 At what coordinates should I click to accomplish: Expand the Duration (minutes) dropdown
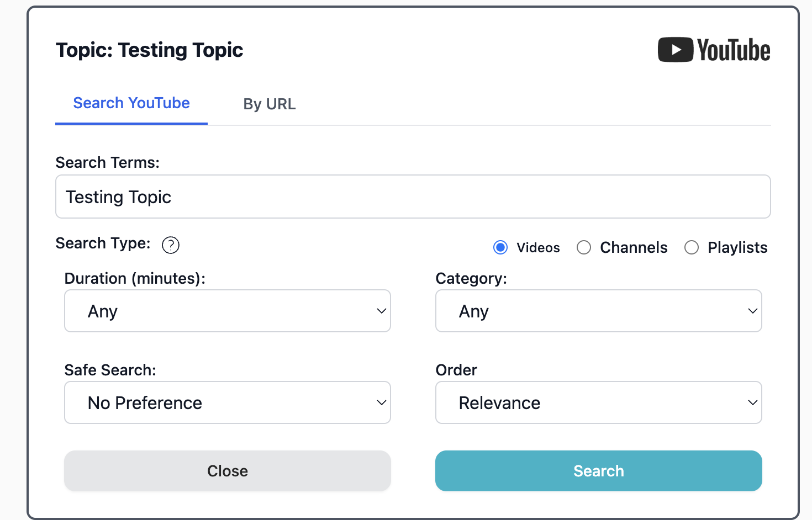coord(228,311)
